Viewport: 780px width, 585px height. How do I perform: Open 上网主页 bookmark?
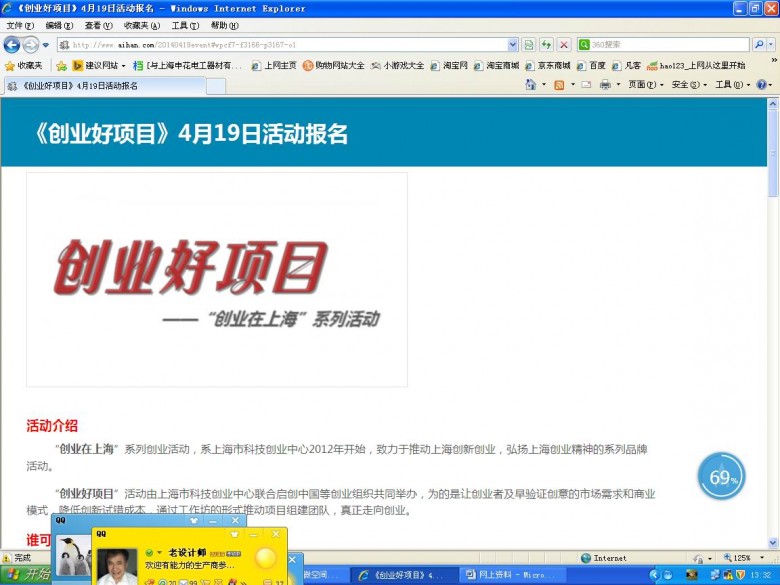pos(274,65)
